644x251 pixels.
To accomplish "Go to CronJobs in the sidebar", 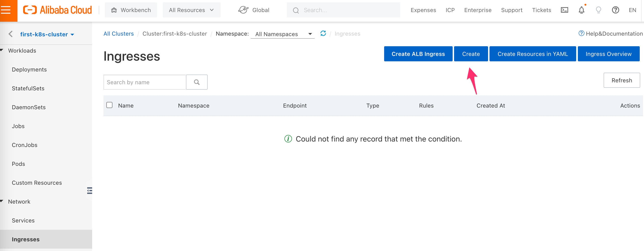I will point(25,145).
